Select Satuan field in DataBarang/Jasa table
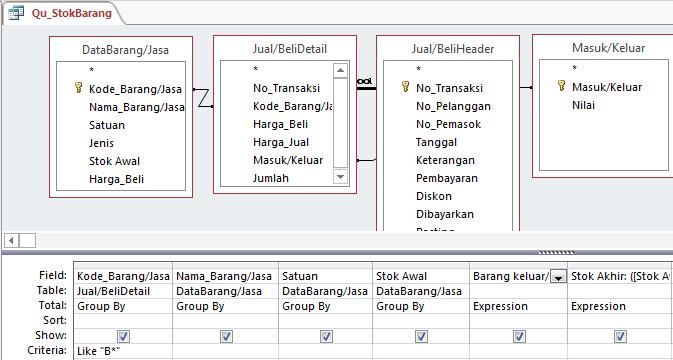 tap(107, 125)
